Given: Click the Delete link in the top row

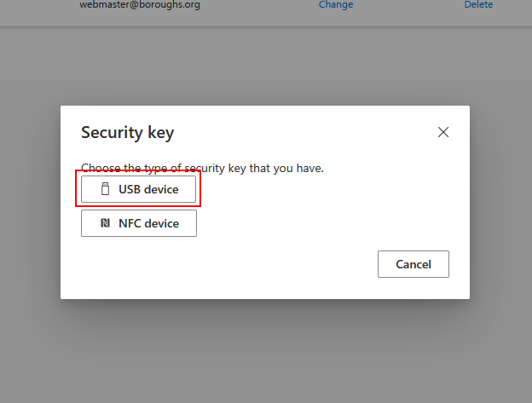Looking at the screenshot, I should 478,5.
